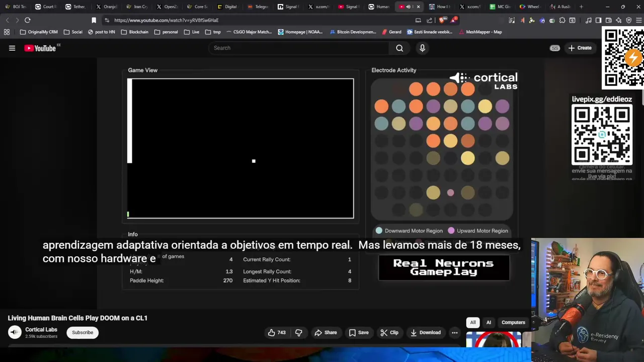Open the Brave VPN shield icon
This screenshot has height=362, width=644.
click(628, 20)
